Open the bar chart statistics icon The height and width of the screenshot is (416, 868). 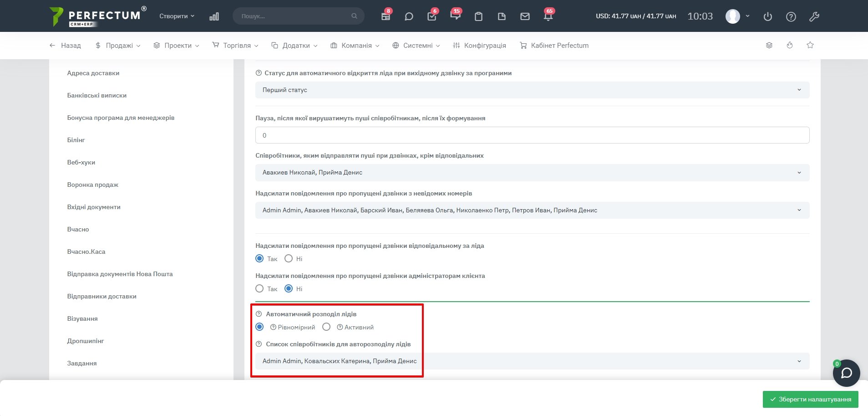[214, 16]
